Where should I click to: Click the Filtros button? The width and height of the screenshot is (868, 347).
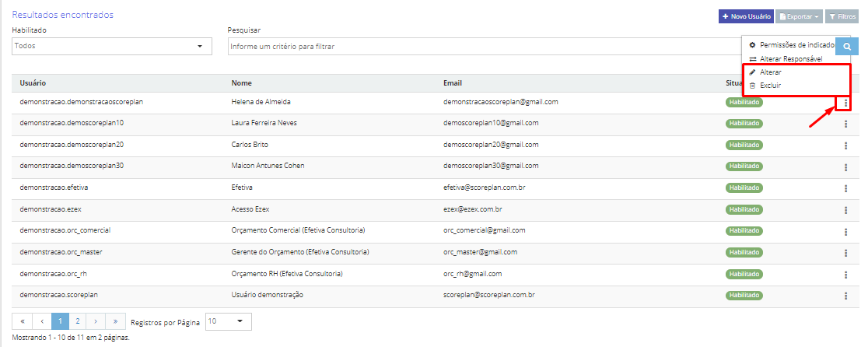point(842,16)
